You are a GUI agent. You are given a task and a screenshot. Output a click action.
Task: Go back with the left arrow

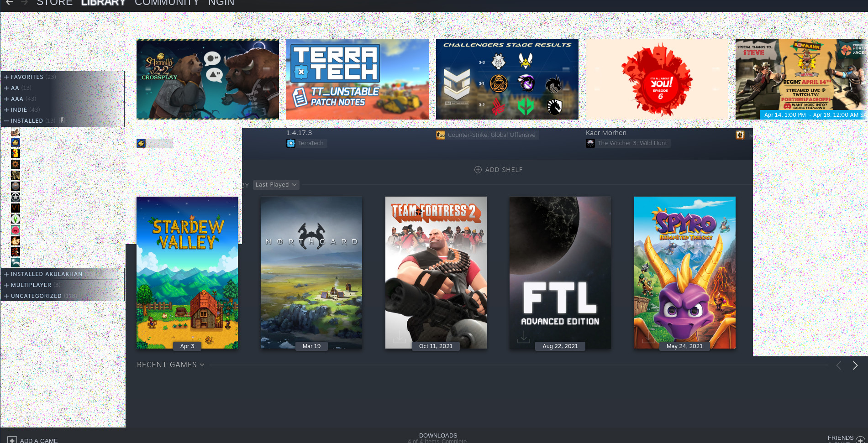9,3
